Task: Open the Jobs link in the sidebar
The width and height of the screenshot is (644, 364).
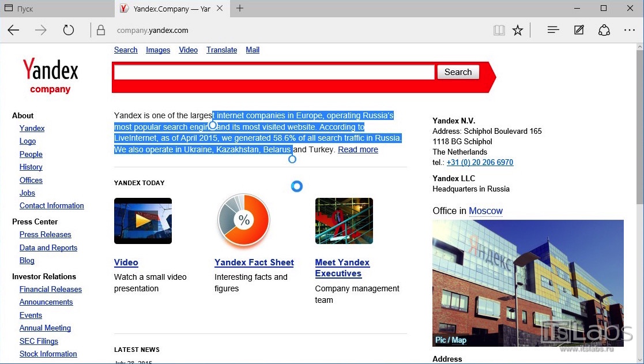Action: click(x=27, y=193)
